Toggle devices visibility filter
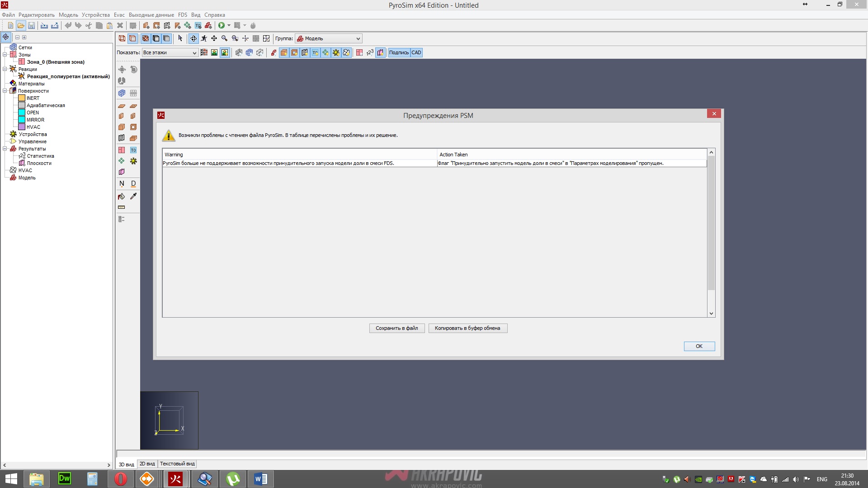Image resolution: width=868 pixels, height=488 pixels. 336,52
